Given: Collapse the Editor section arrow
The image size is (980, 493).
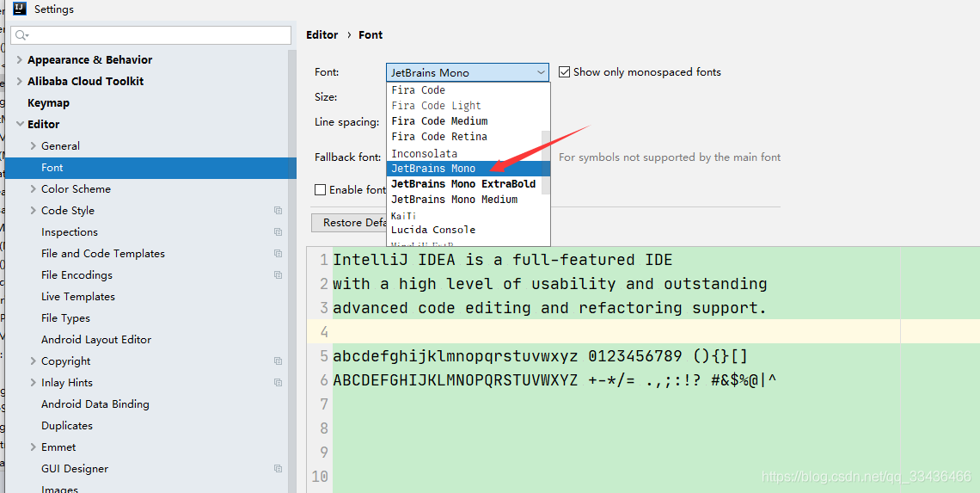Looking at the screenshot, I should (20, 125).
